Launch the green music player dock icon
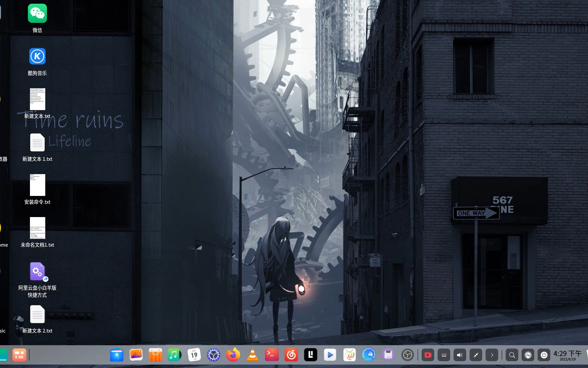588x368 pixels. (175, 355)
